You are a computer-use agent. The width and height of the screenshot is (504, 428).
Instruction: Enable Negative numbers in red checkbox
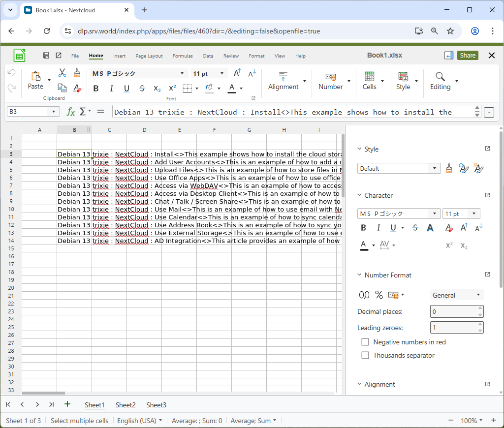coord(365,342)
